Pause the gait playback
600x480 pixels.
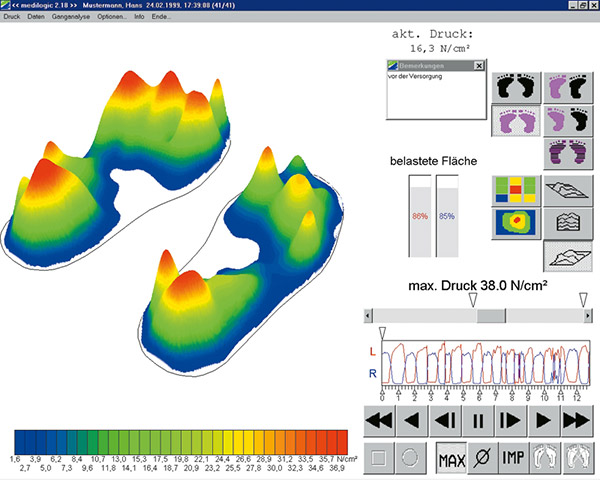pyautogui.click(x=477, y=419)
